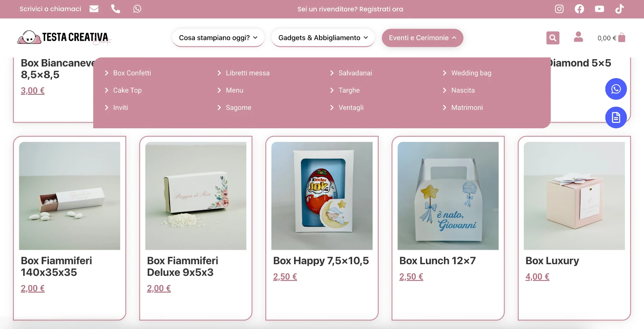
Task: Open WhatsApp icon next to phone icon
Action: [x=137, y=9]
